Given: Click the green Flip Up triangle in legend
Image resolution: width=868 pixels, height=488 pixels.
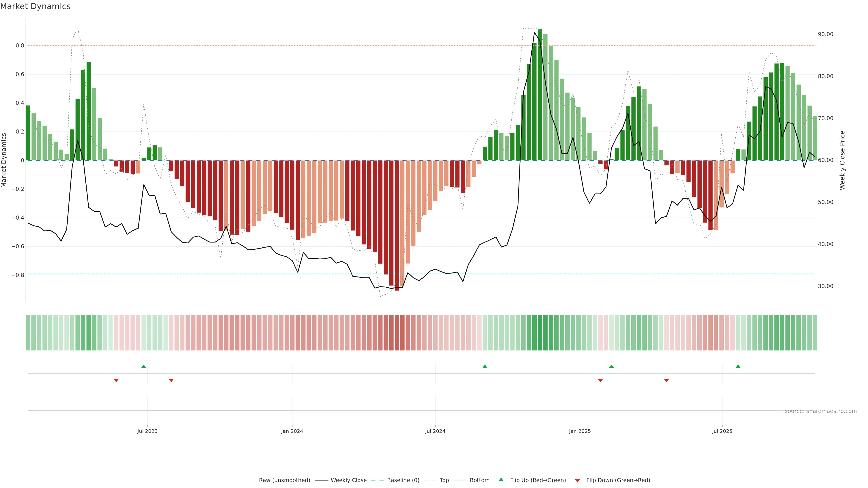Looking at the screenshot, I should point(501,480).
